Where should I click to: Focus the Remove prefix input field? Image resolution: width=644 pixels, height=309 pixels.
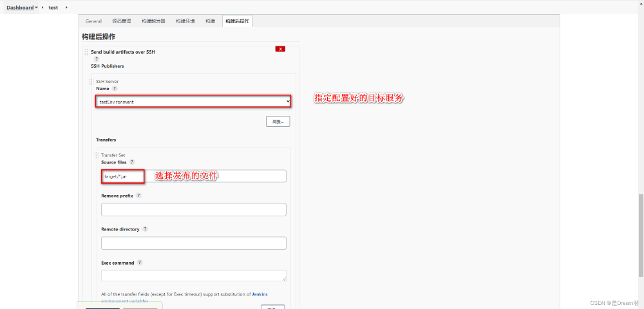[x=194, y=210]
